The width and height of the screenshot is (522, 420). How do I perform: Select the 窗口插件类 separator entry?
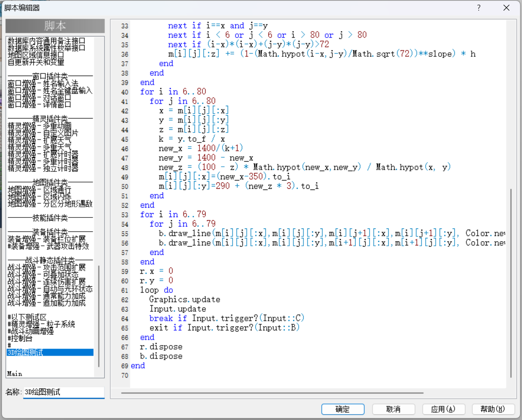[x=50, y=76]
